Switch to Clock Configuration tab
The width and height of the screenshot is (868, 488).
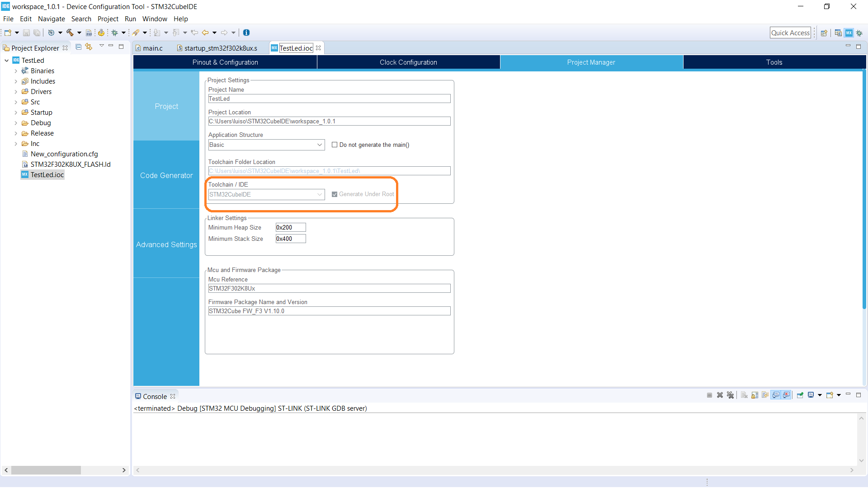tap(408, 62)
